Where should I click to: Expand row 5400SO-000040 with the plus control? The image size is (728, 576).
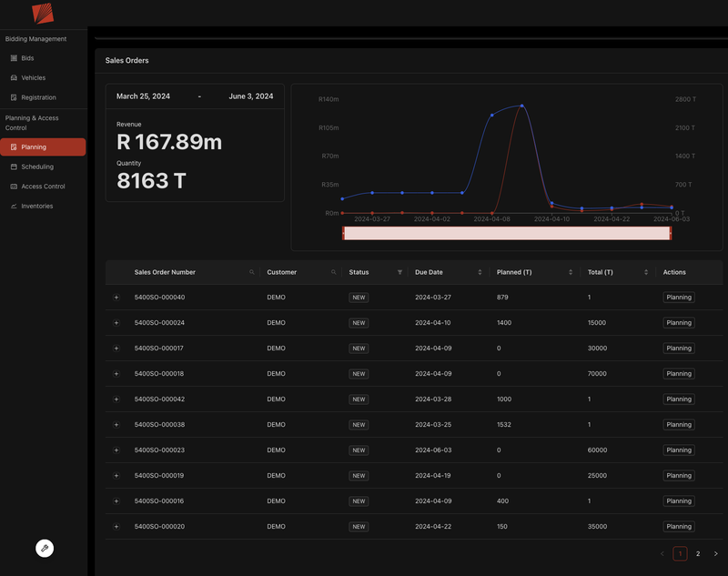click(x=116, y=298)
